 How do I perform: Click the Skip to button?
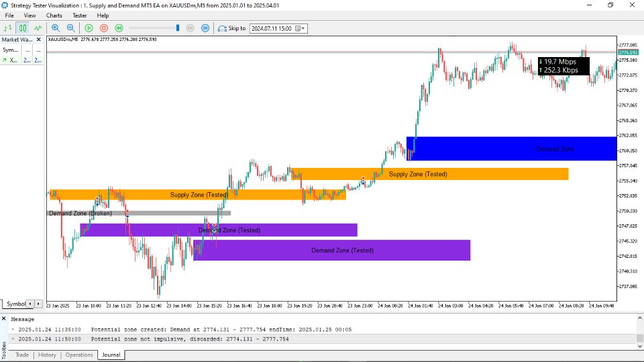pyautogui.click(x=231, y=28)
